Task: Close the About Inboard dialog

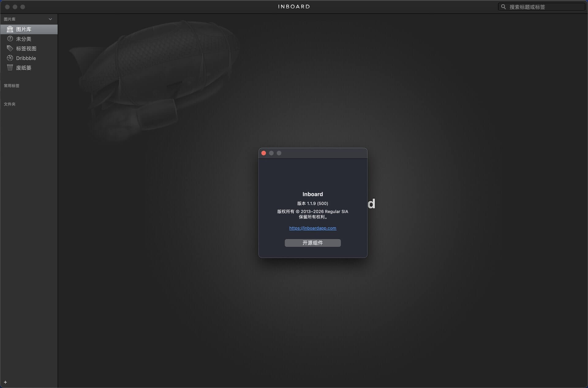Action: 263,153
